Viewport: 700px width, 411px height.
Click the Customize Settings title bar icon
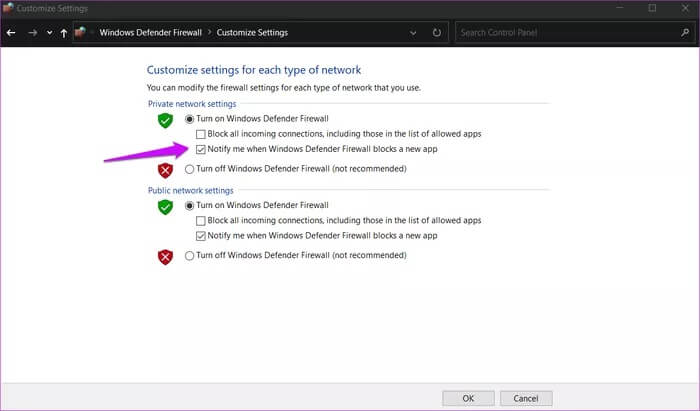click(8, 8)
